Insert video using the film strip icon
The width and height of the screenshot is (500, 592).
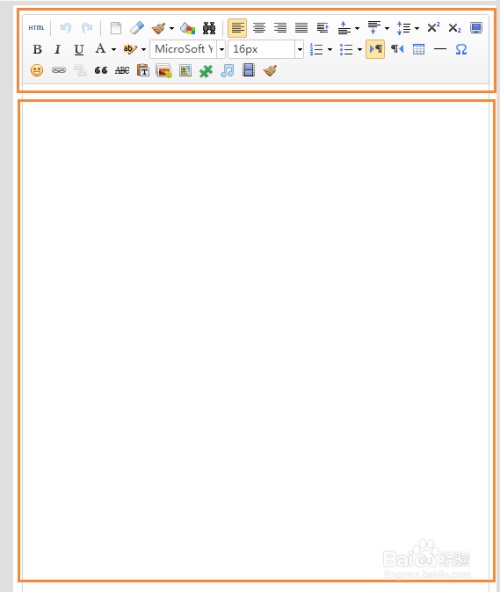(248, 71)
